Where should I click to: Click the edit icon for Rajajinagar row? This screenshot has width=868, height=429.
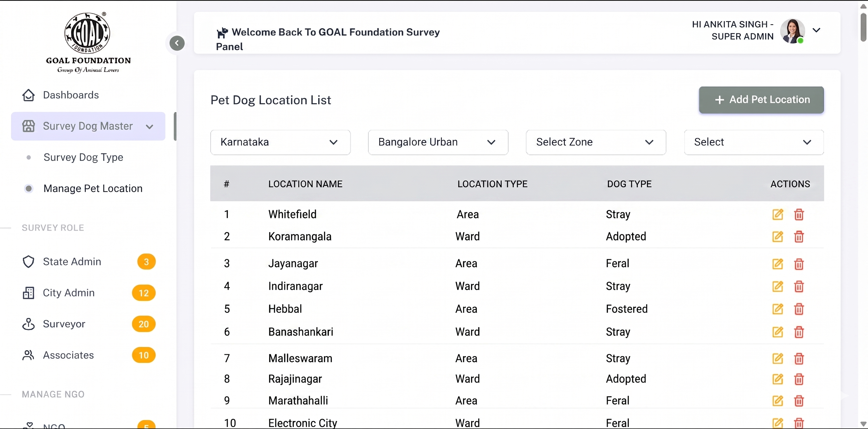(x=778, y=379)
